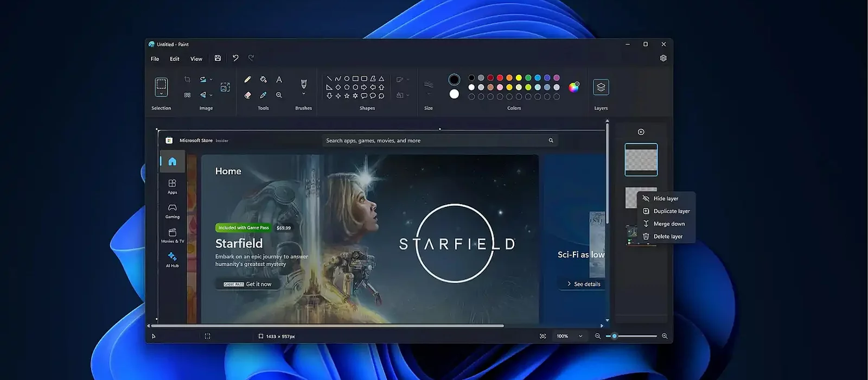Select the Right arrow shape
This screenshot has width=868, height=380.
click(364, 87)
